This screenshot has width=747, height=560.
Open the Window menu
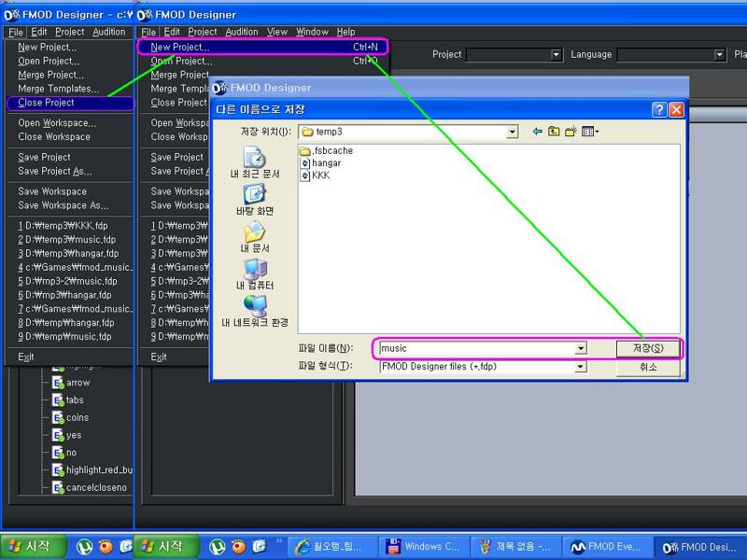(x=312, y=32)
